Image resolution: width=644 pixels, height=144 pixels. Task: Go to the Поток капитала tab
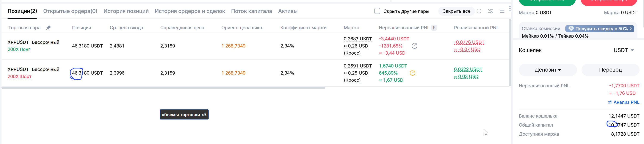pyautogui.click(x=251, y=11)
